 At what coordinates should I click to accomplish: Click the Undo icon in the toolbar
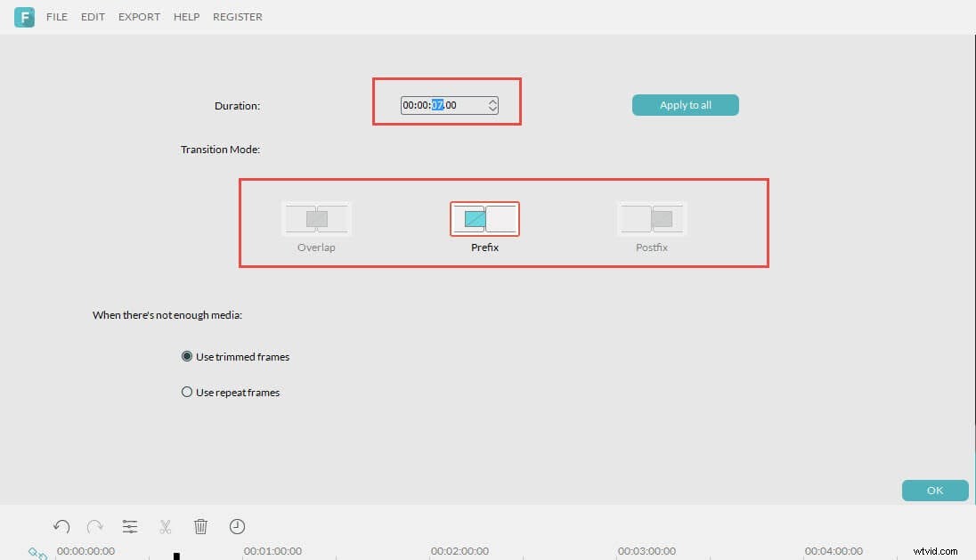pos(61,526)
